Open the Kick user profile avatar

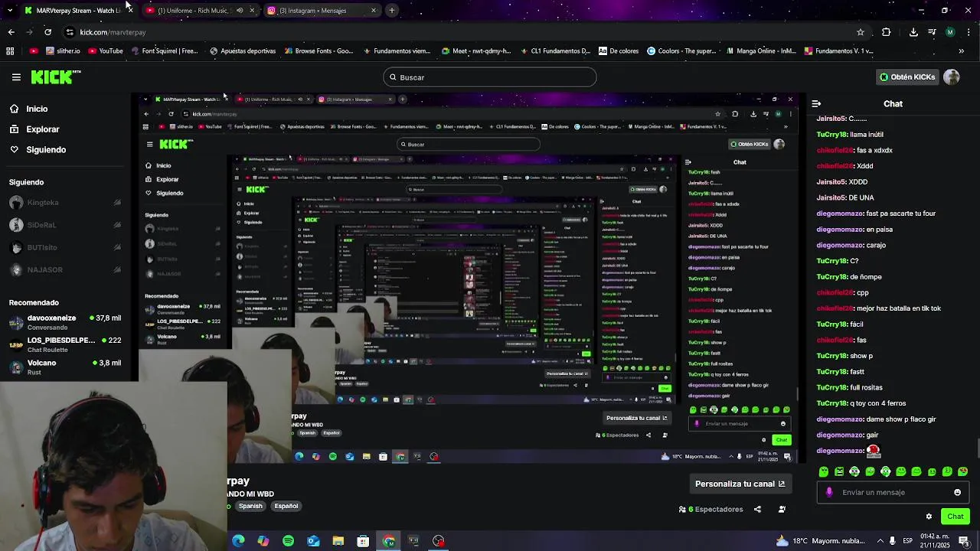(x=952, y=77)
